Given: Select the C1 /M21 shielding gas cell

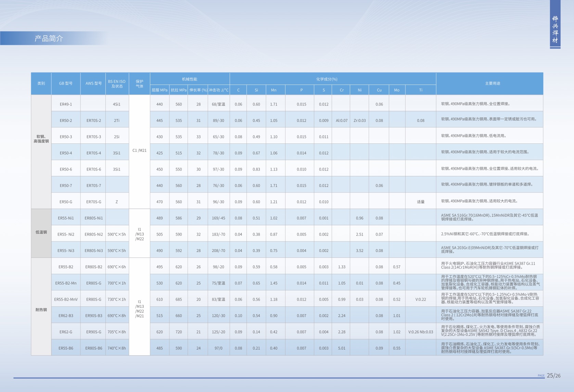Looking at the screenshot, I should tap(139, 151).
